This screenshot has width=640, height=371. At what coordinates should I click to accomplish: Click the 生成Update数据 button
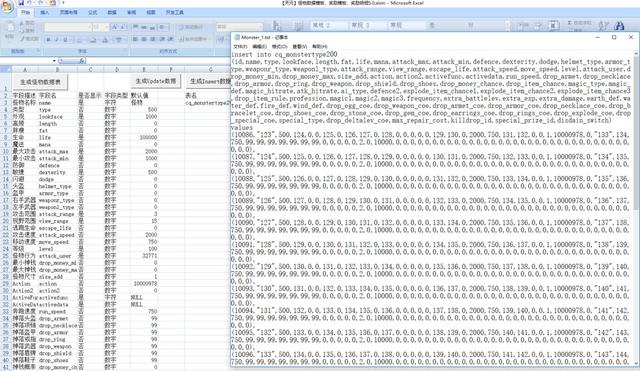156,81
